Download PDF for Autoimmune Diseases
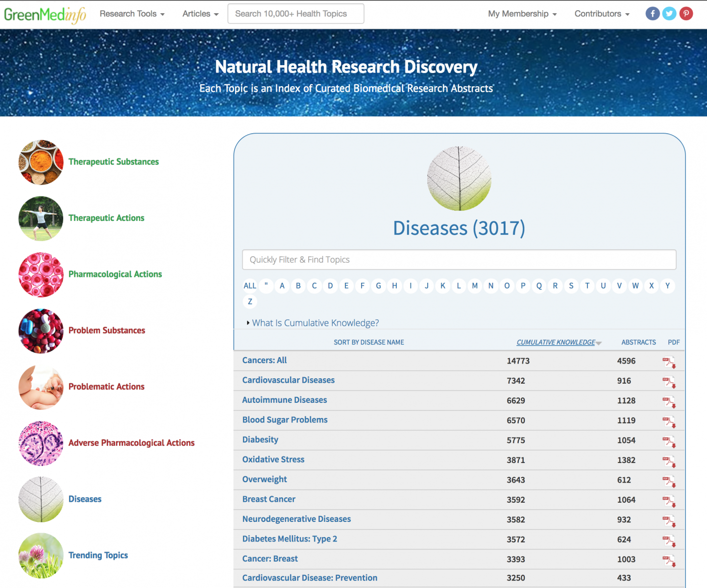 (669, 402)
